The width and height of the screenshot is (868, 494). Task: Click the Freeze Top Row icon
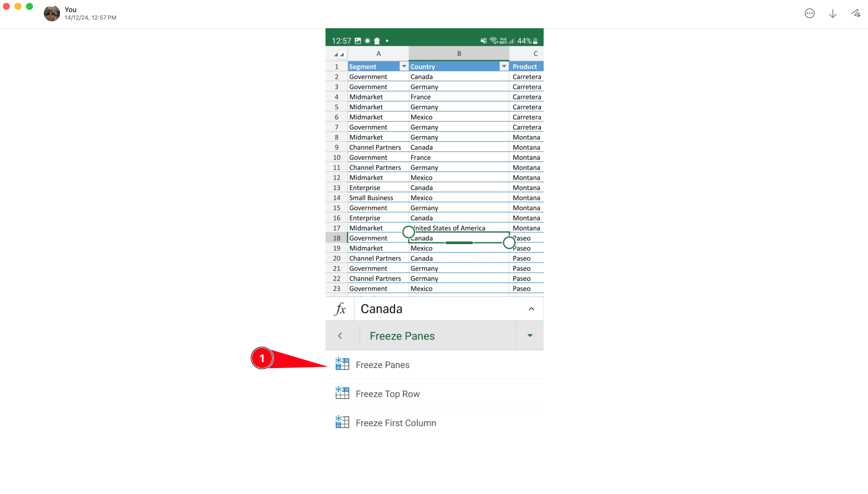click(x=342, y=393)
